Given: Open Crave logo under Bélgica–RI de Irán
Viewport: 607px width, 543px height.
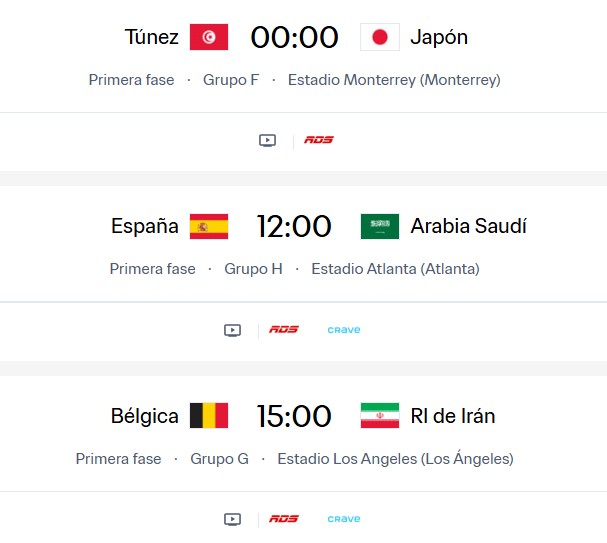Looking at the screenshot, I should (344, 519).
